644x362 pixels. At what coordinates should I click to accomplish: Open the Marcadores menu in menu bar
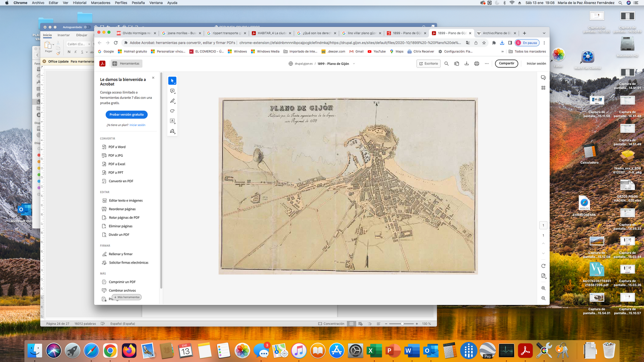(x=101, y=3)
